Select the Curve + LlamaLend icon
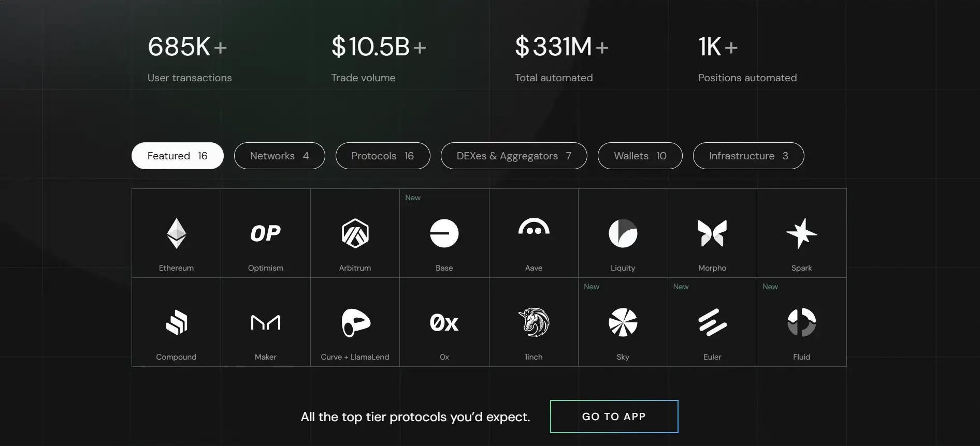The height and width of the screenshot is (446, 980). pos(355,322)
